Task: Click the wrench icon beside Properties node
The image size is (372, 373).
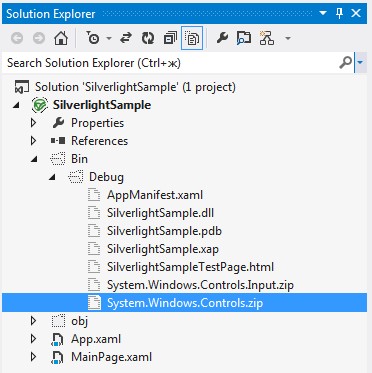Action: (58, 123)
